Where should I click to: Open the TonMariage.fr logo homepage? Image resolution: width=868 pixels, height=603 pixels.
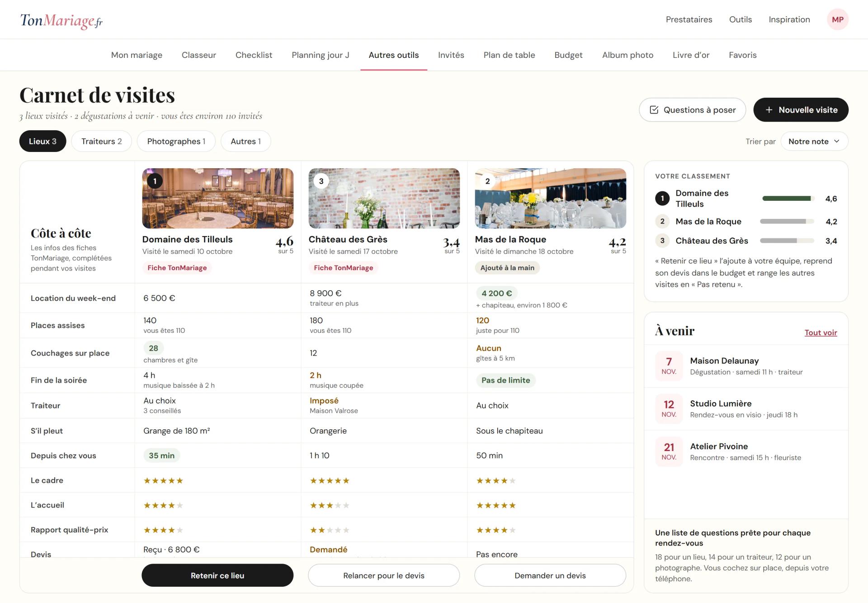[x=61, y=20]
